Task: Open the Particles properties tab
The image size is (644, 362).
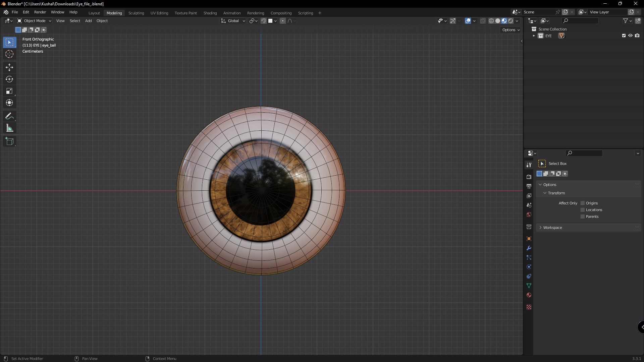Action: click(529, 257)
